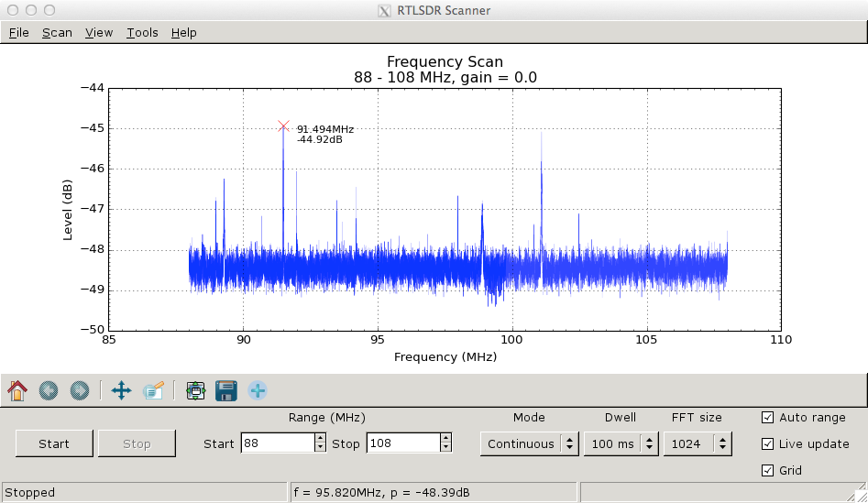The width and height of the screenshot is (868, 503).
Task: Open the File menu
Action: (19, 33)
